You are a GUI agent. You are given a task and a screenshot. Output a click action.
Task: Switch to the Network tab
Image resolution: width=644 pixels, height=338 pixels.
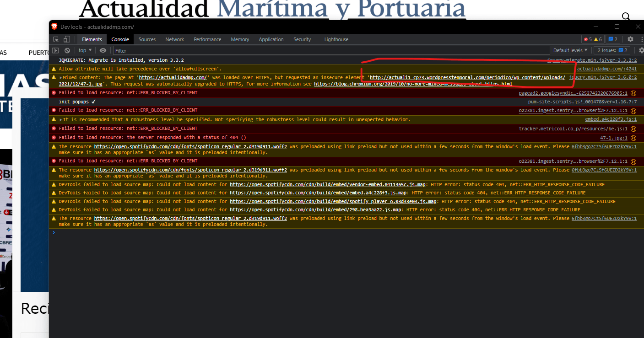175,39
